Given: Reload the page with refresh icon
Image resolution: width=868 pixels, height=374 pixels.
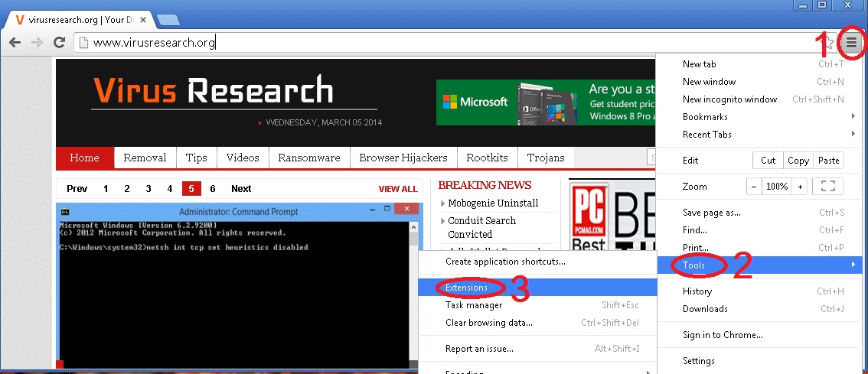Looking at the screenshot, I should click(x=59, y=43).
